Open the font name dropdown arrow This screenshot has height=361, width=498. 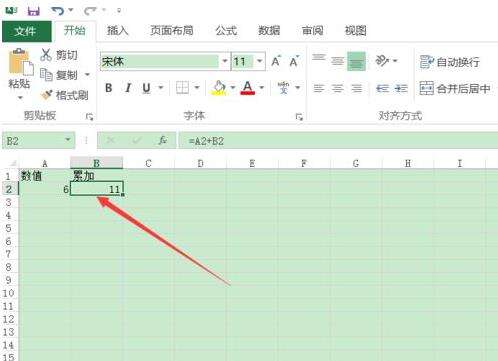[x=225, y=61]
